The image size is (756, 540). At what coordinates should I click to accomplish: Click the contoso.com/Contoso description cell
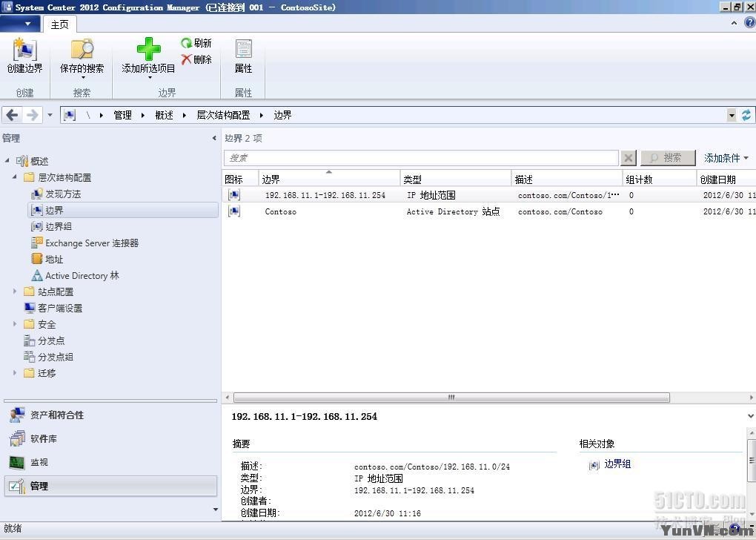tap(560, 211)
